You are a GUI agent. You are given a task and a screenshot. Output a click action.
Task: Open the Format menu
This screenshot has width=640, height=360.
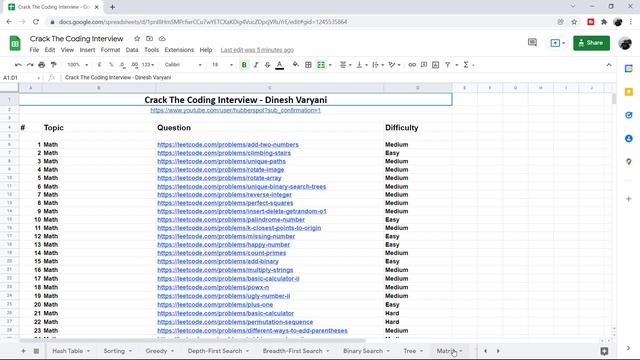(110, 50)
